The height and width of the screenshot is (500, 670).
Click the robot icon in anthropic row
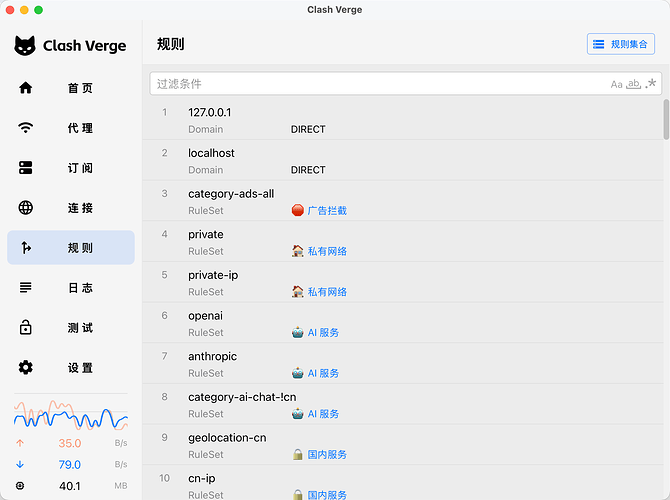click(298, 373)
